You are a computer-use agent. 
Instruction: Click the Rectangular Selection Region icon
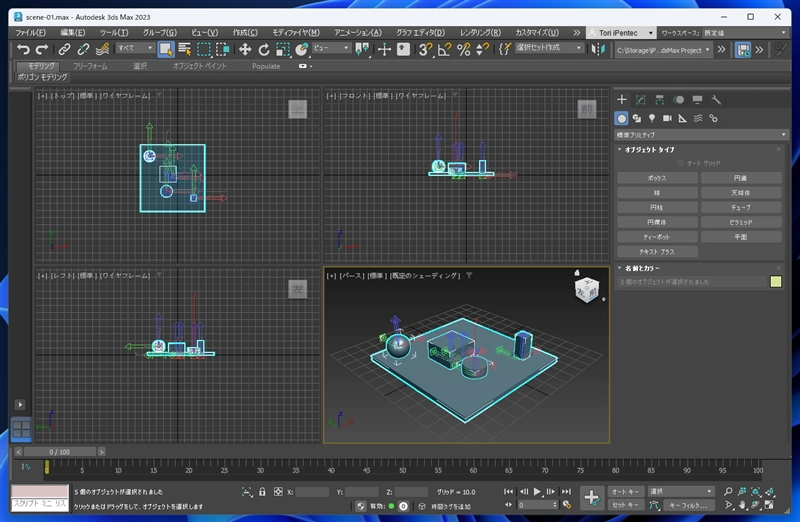coord(204,49)
